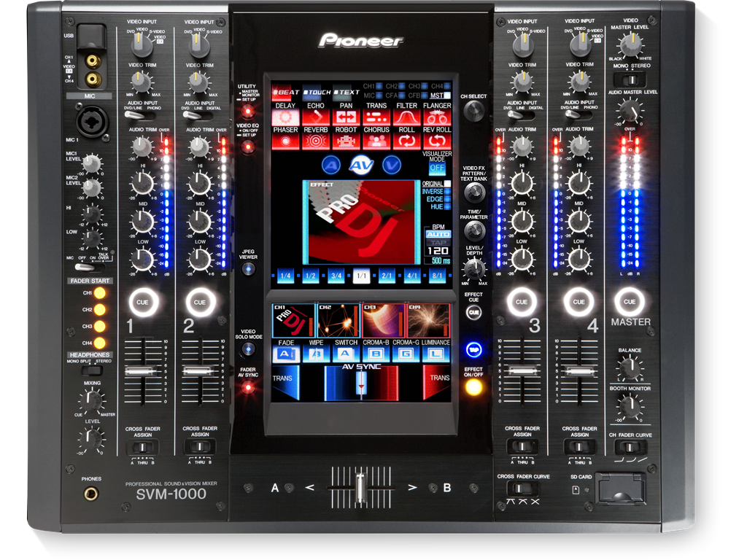Choose the LUMINANCE transition icon
The image size is (747, 560).
pos(436,354)
